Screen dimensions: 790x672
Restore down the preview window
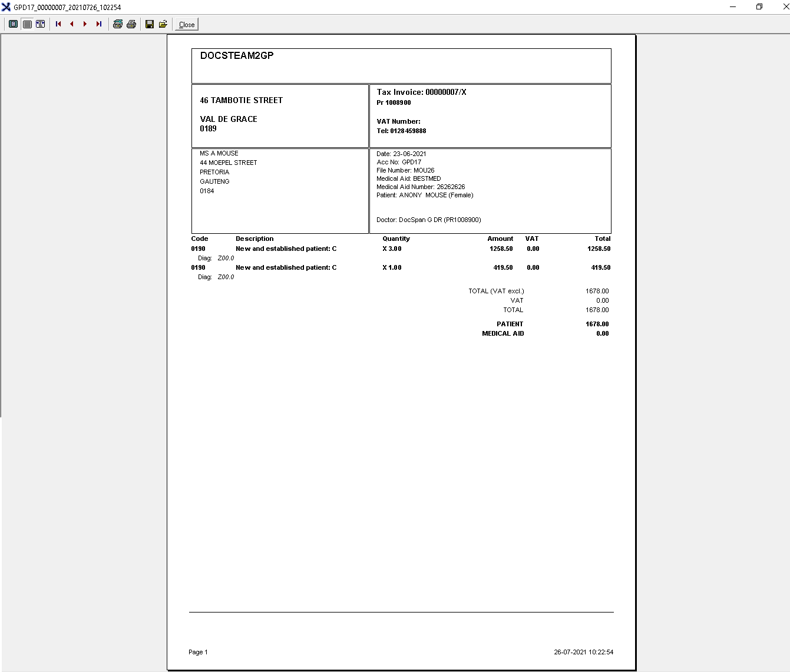point(759,7)
